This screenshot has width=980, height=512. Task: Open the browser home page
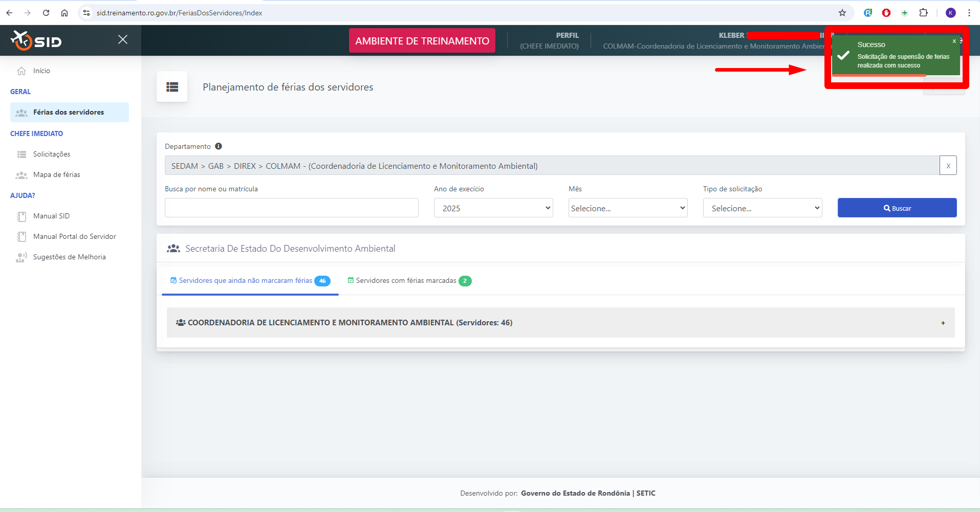[x=64, y=13]
